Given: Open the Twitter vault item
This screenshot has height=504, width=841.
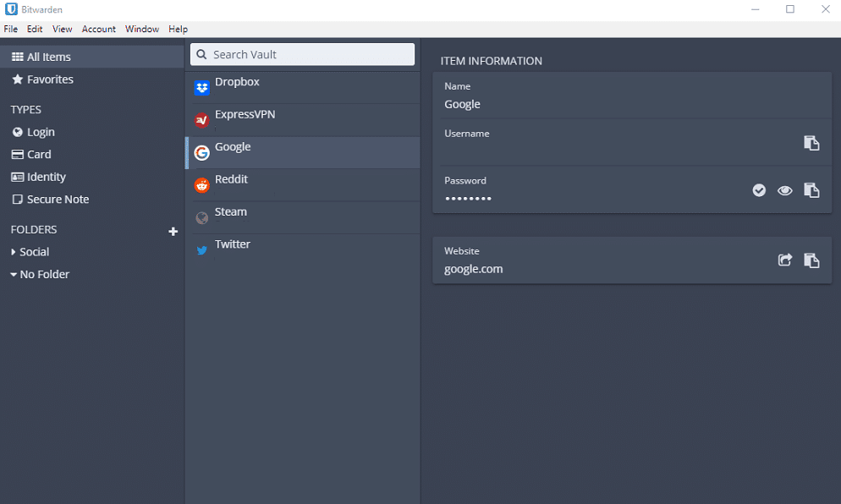Looking at the screenshot, I should [303, 250].
